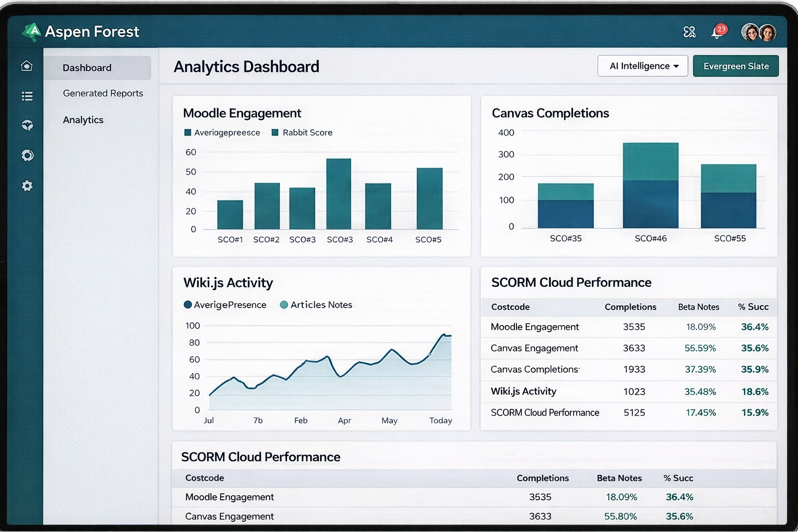Go to Analytics in the sidebar
The height and width of the screenshot is (532, 798).
coord(83,120)
